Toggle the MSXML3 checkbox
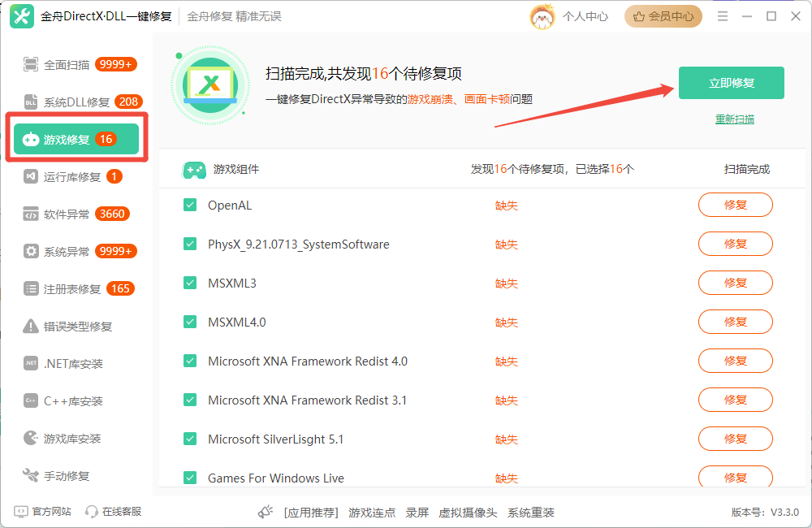The height and width of the screenshot is (528, 812). click(190, 283)
